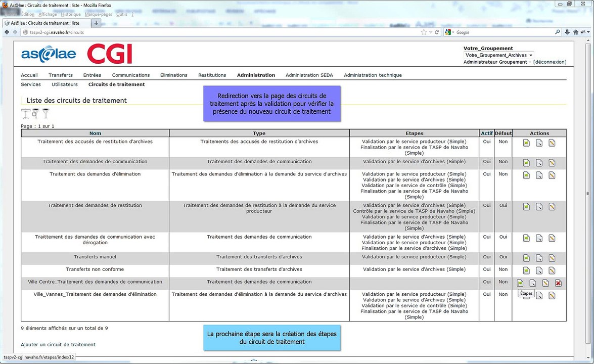Open the Administration SEDA menu
594x364 pixels.
tap(309, 75)
